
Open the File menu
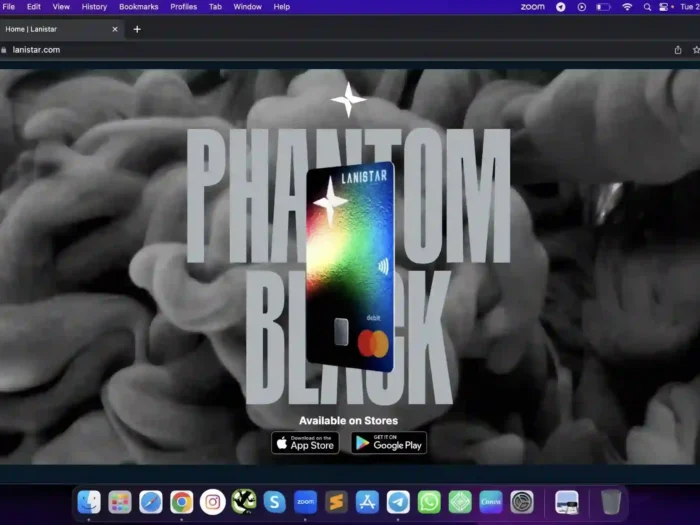[x=8, y=7]
